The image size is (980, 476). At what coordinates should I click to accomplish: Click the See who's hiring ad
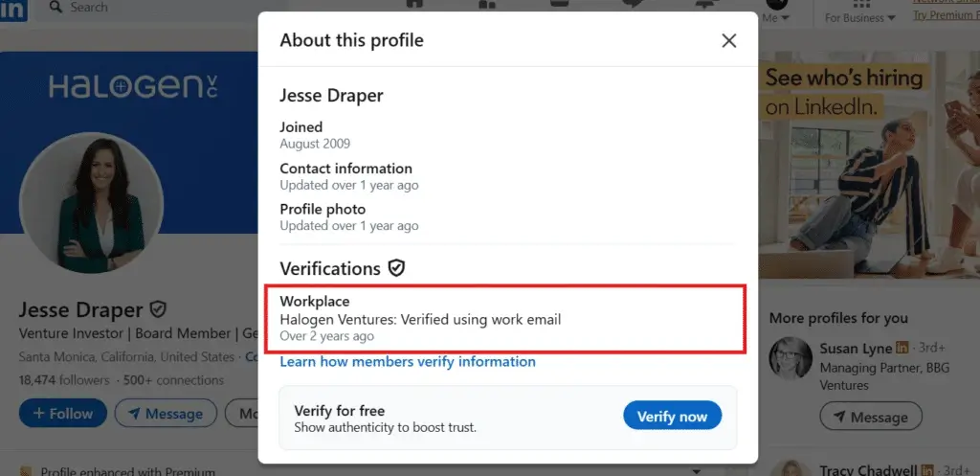coord(869,165)
